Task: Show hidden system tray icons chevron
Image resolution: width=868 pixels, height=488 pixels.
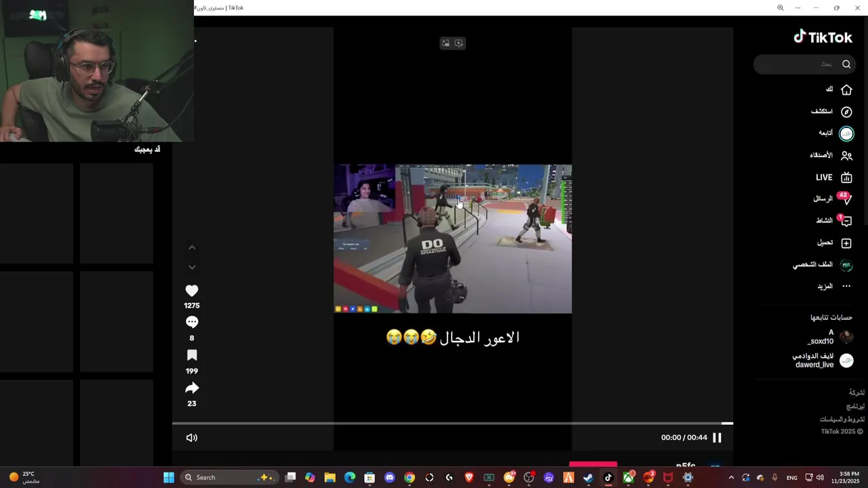Action: point(731,478)
